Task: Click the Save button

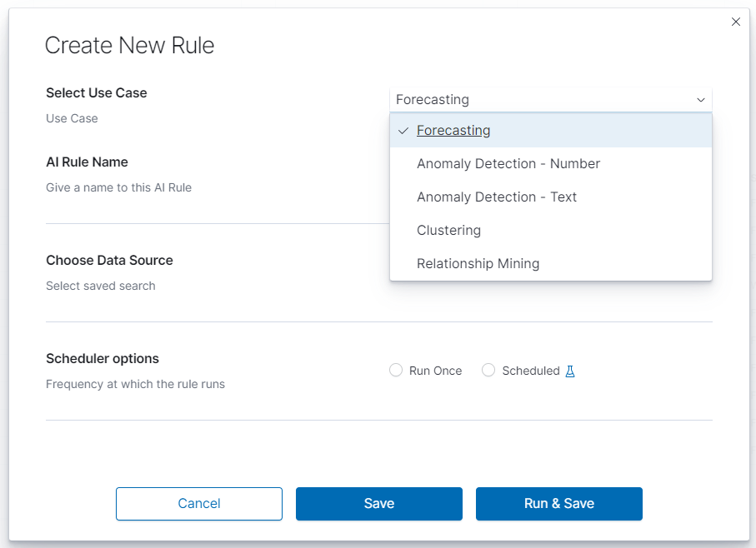Action: [x=379, y=504]
